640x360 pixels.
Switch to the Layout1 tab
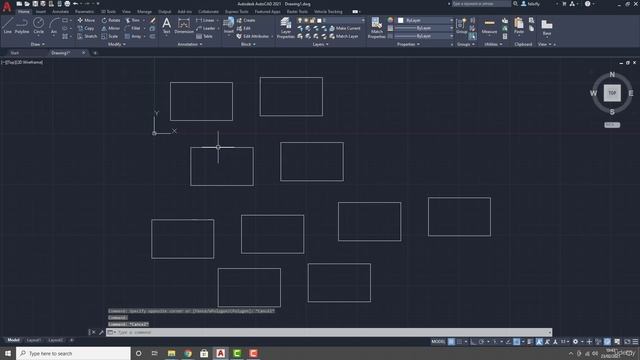[33, 340]
